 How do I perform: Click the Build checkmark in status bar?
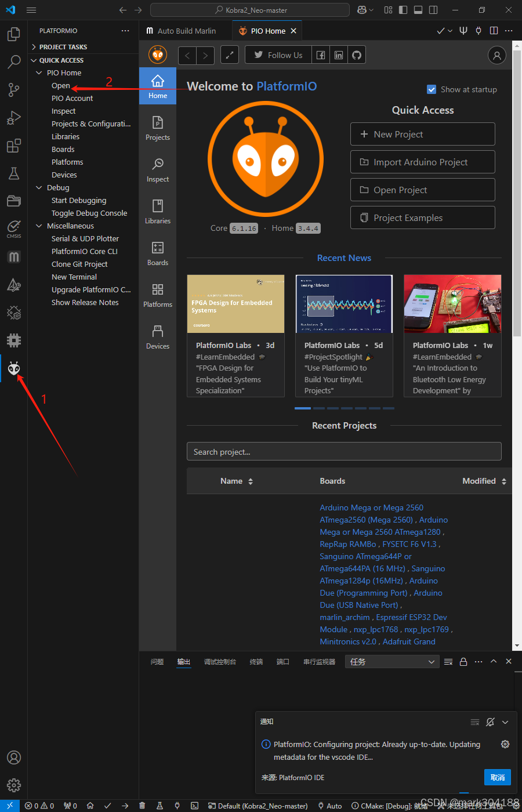[107, 806]
